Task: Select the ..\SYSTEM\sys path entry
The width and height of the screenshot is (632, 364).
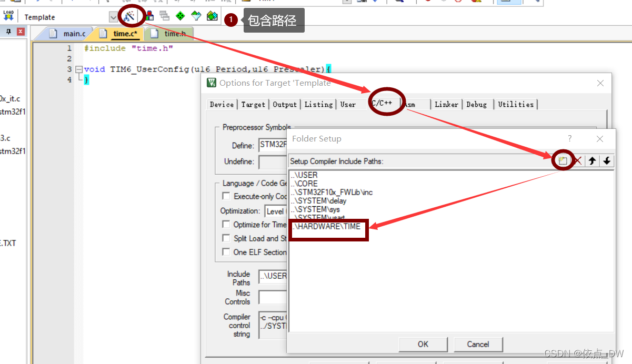Action: [x=315, y=209]
